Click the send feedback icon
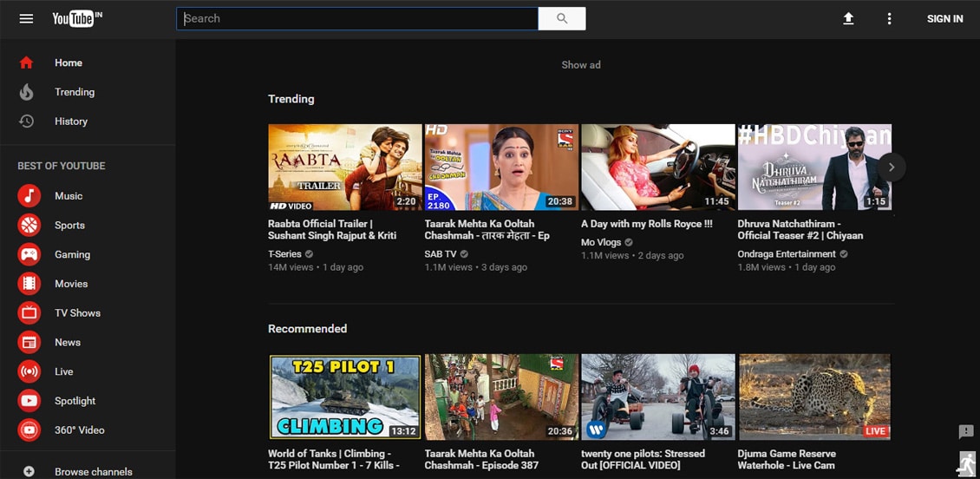Viewport: 980px width, 479px height. (x=965, y=431)
